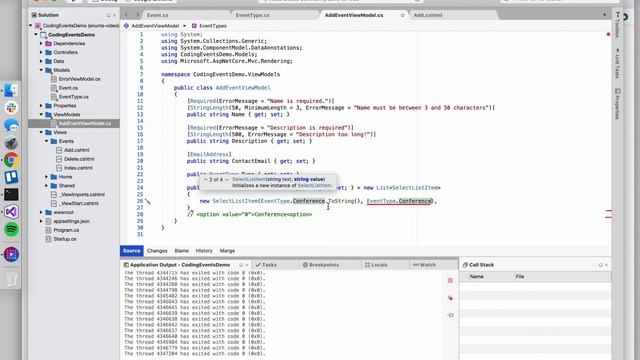Open Startup.cs in the tree
Image resolution: width=640 pixels, height=360 pixels.
pos(64,239)
